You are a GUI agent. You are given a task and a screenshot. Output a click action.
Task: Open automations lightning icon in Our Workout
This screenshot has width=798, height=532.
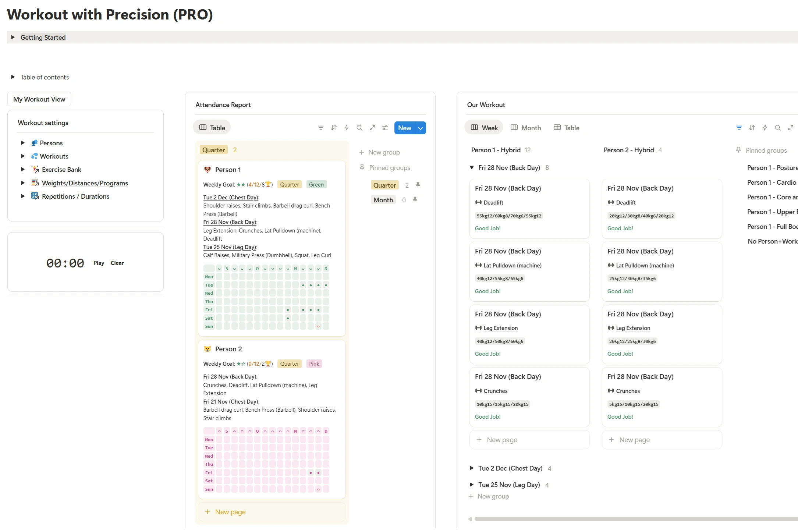765,128
